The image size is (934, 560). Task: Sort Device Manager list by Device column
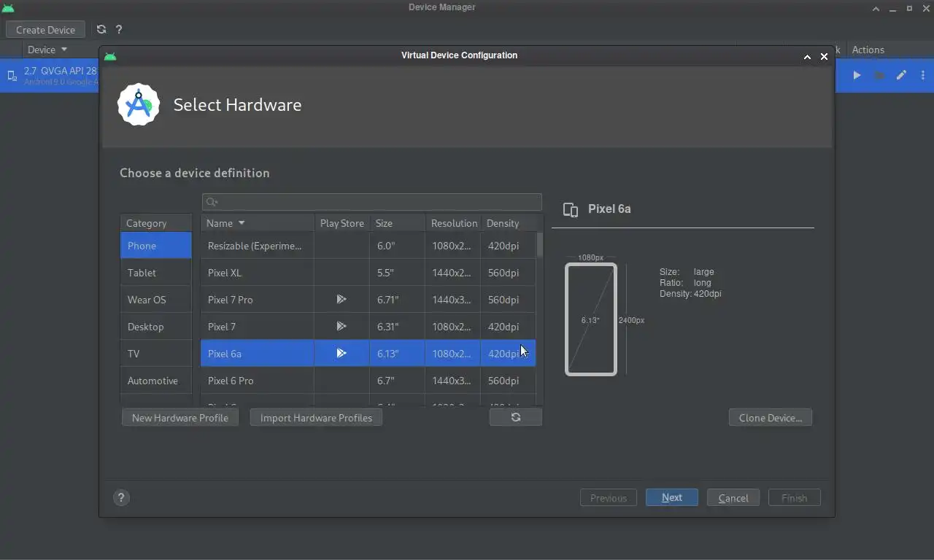pyautogui.click(x=47, y=50)
